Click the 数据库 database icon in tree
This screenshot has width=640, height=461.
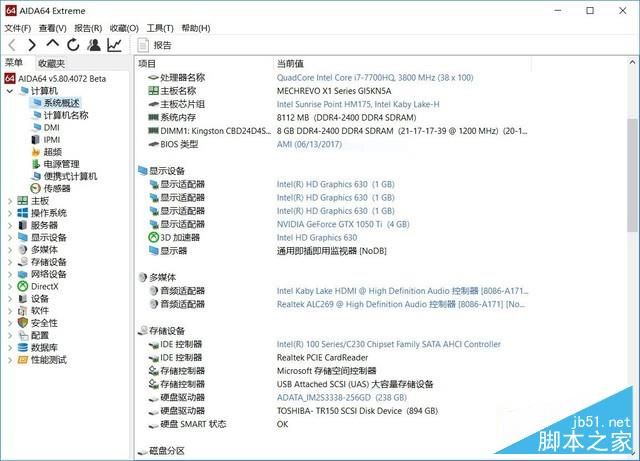tap(23, 347)
